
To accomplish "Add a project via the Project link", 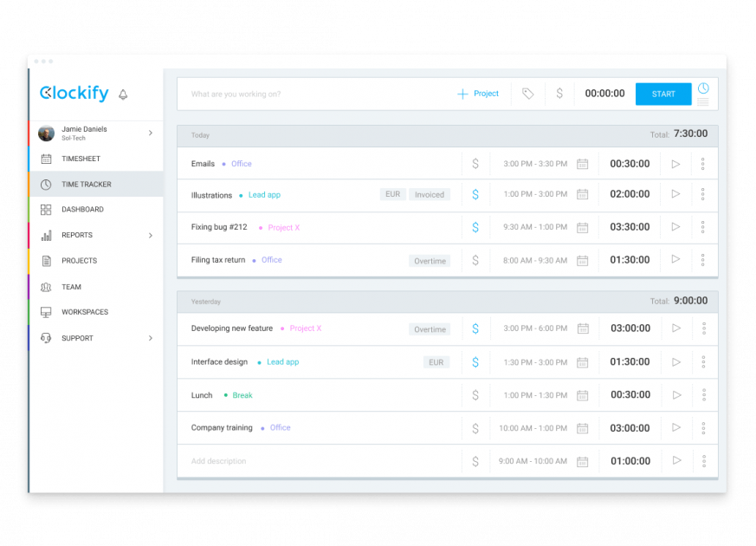I will [x=478, y=94].
